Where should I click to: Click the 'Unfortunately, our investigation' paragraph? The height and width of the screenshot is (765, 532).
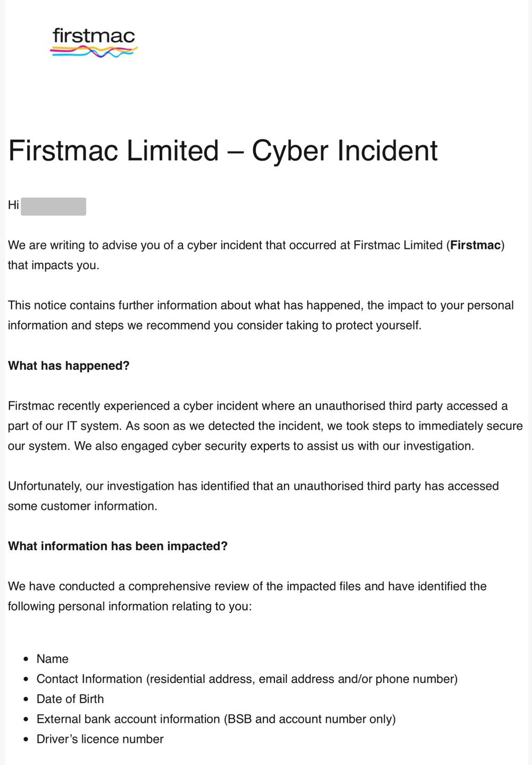click(253, 496)
